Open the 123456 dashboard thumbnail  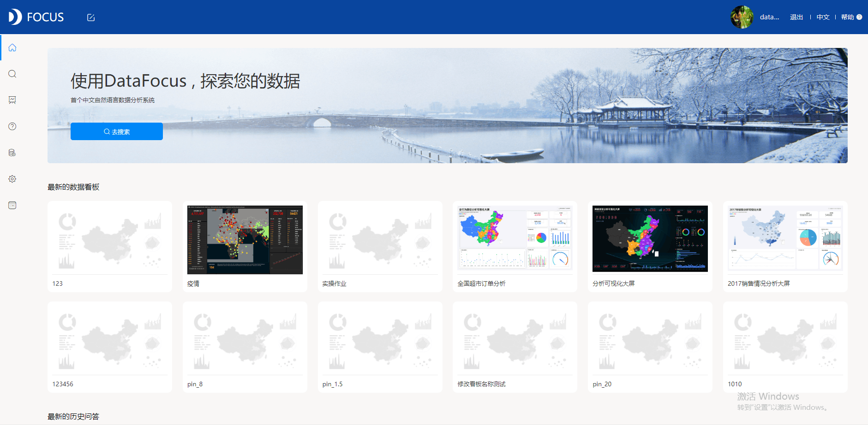[x=110, y=340]
